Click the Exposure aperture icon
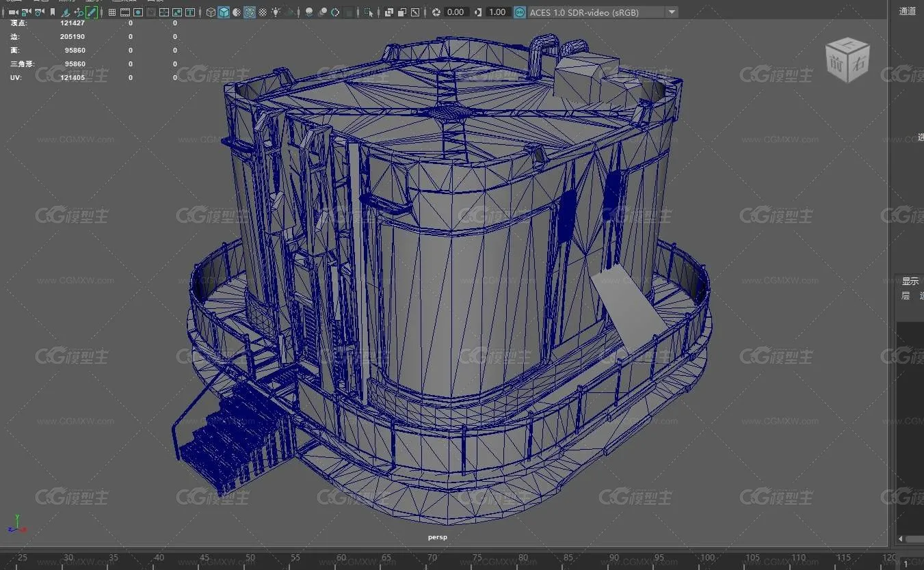 [436, 12]
